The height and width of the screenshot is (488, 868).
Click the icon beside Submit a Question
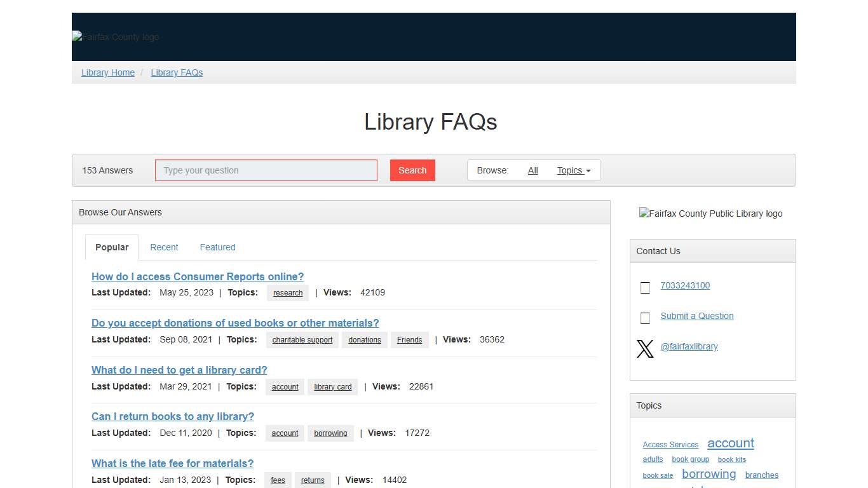pyautogui.click(x=645, y=318)
